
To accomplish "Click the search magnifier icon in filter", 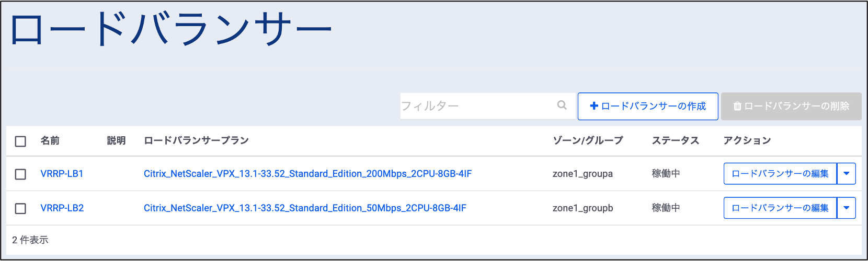I will pos(562,105).
